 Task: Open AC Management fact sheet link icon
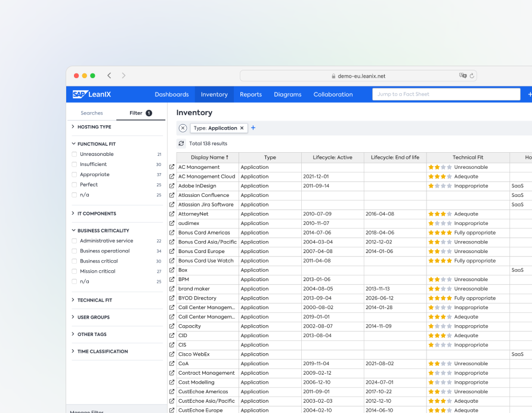click(172, 167)
